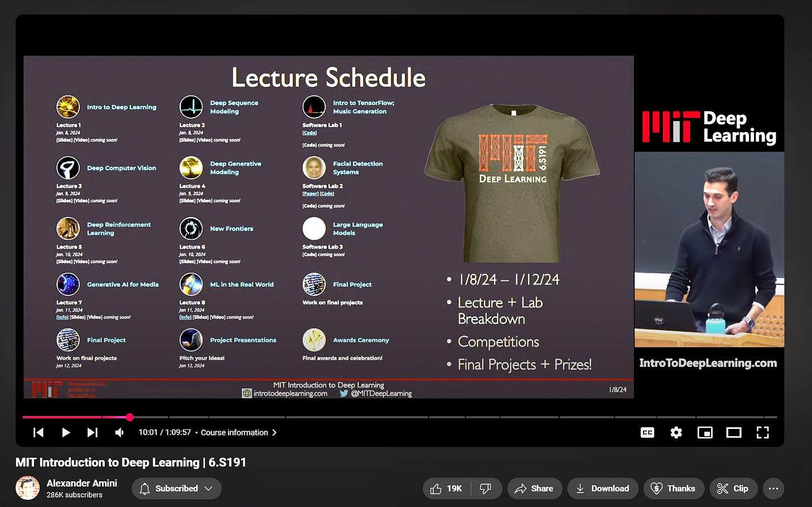Toggle closed captions on
This screenshot has width=812, height=507.
(647, 432)
